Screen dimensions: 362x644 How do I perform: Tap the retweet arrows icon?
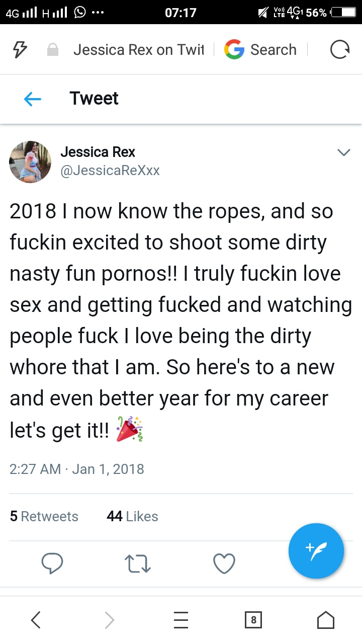point(138,563)
